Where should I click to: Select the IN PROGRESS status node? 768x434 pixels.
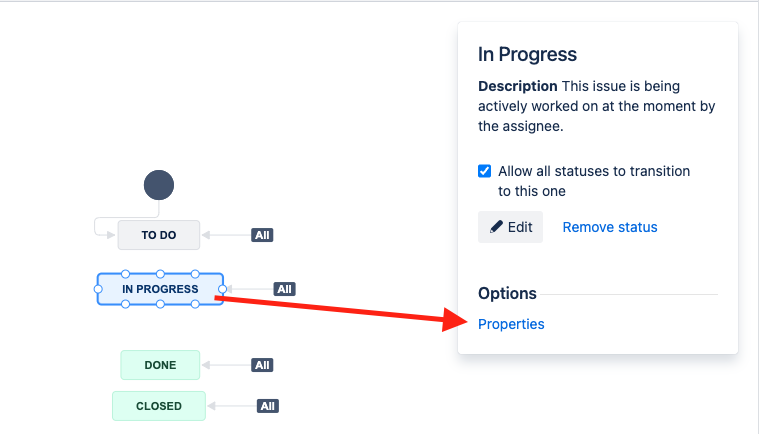point(160,289)
